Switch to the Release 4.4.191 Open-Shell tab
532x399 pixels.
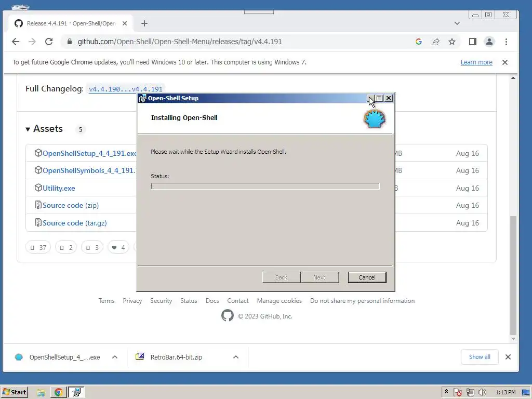coord(71,23)
